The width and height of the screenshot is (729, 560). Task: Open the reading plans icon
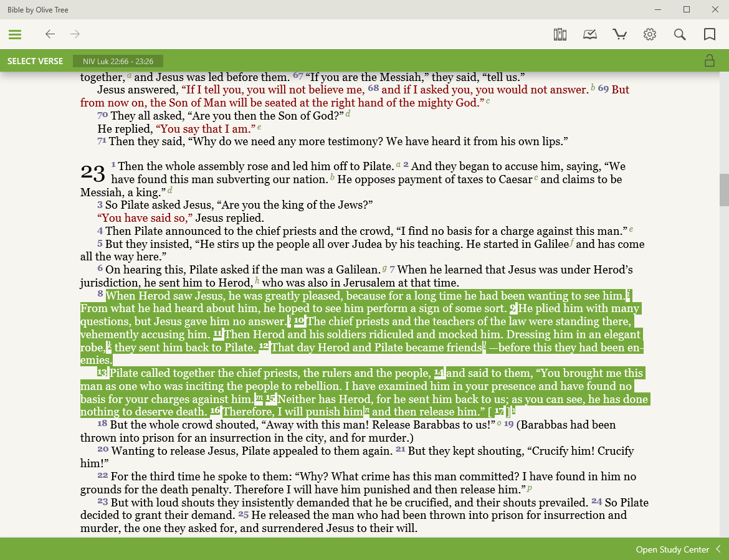click(x=589, y=34)
